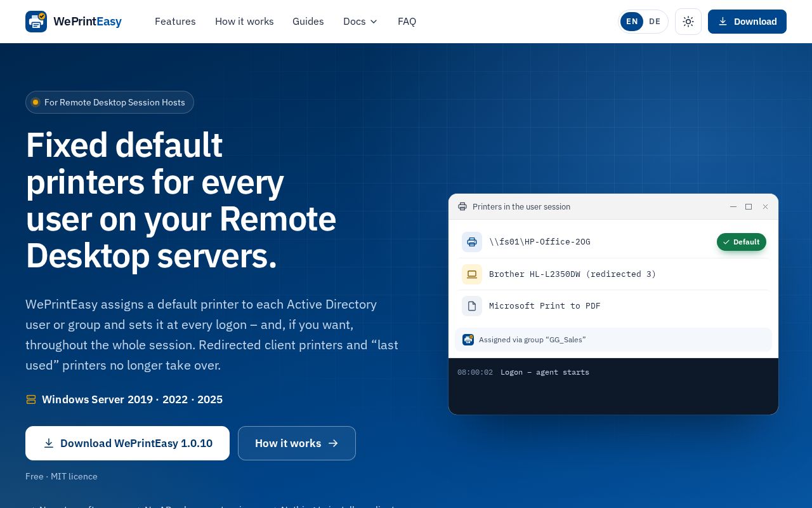Select the Microsoft Print to PDF row
The image size is (812, 508).
[x=613, y=306]
